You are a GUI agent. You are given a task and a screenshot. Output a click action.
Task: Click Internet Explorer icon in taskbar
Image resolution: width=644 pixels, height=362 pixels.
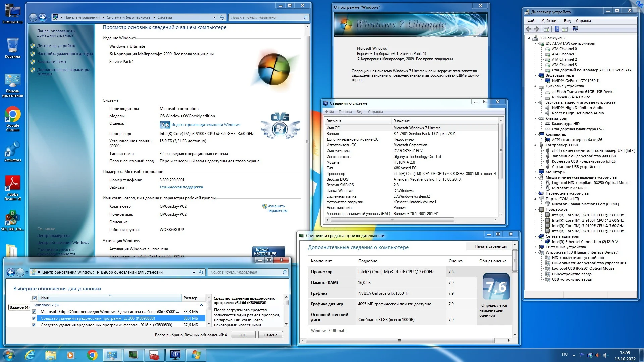point(30,355)
